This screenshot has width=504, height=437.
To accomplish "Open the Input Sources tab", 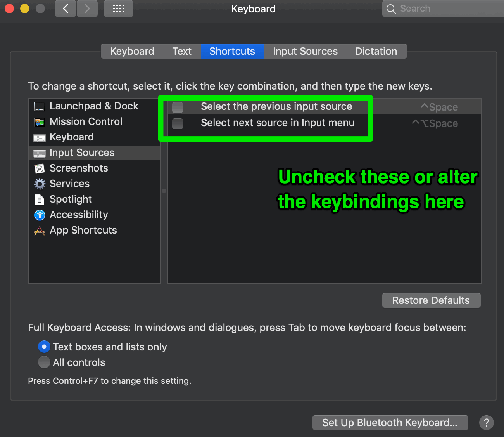I will [305, 51].
